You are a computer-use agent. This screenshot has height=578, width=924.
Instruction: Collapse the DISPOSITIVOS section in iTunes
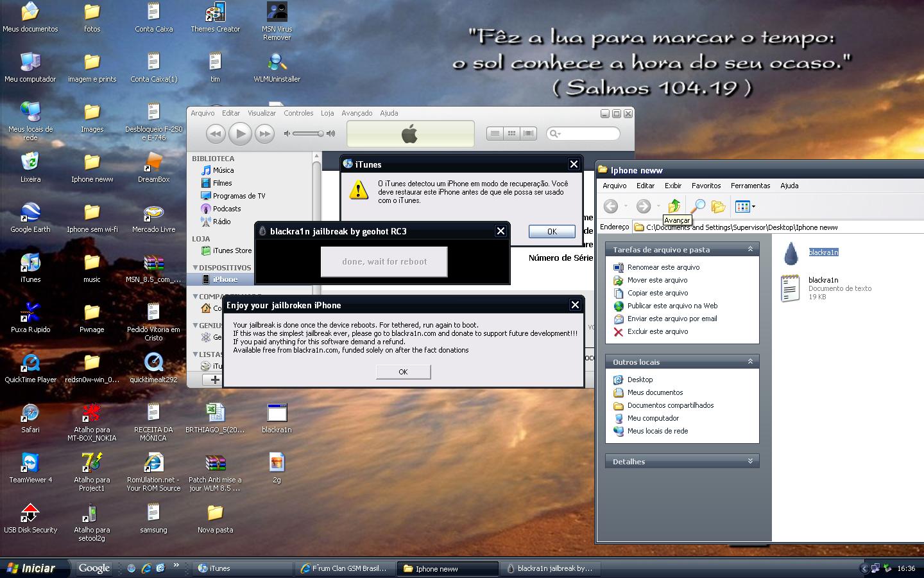coord(195,267)
